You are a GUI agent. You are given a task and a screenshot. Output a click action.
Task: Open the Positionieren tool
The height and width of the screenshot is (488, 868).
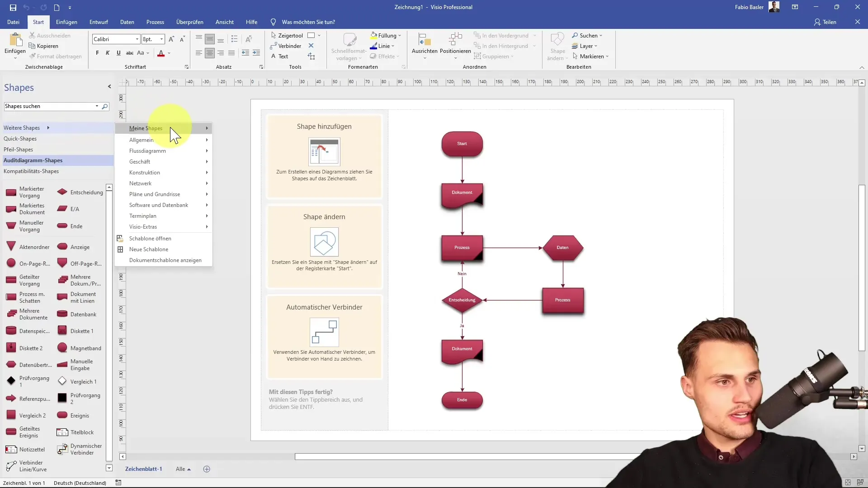click(455, 45)
